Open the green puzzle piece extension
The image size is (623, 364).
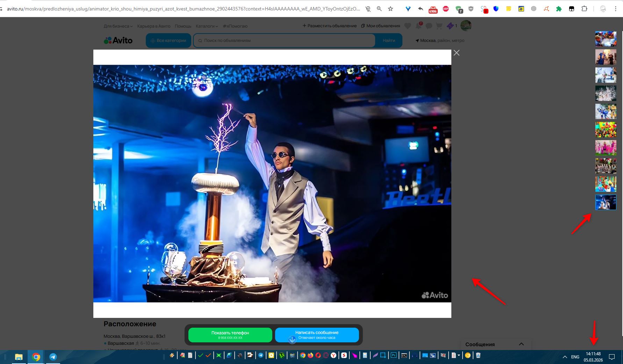pyautogui.click(x=559, y=9)
